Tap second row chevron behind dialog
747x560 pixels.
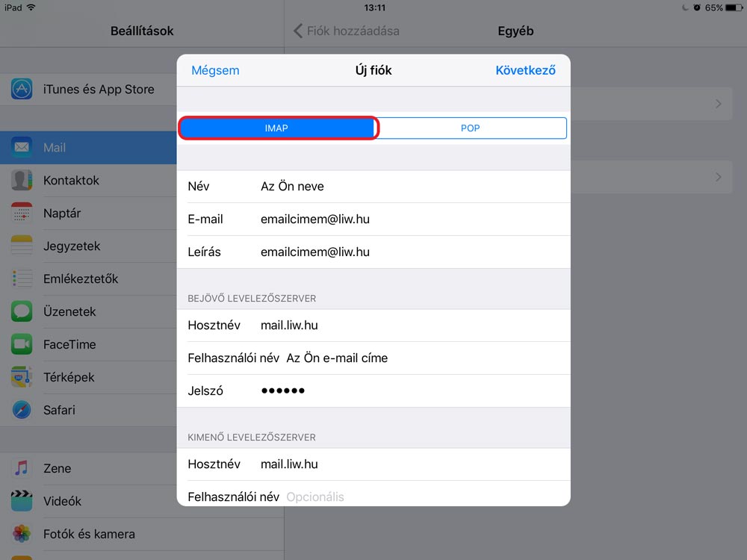coord(718,177)
